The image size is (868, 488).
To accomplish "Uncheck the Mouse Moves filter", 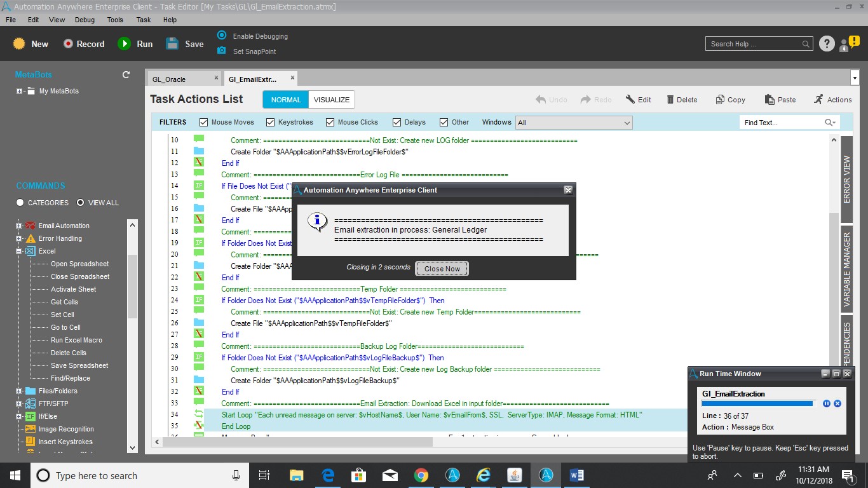I will click(x=204, y=123).
